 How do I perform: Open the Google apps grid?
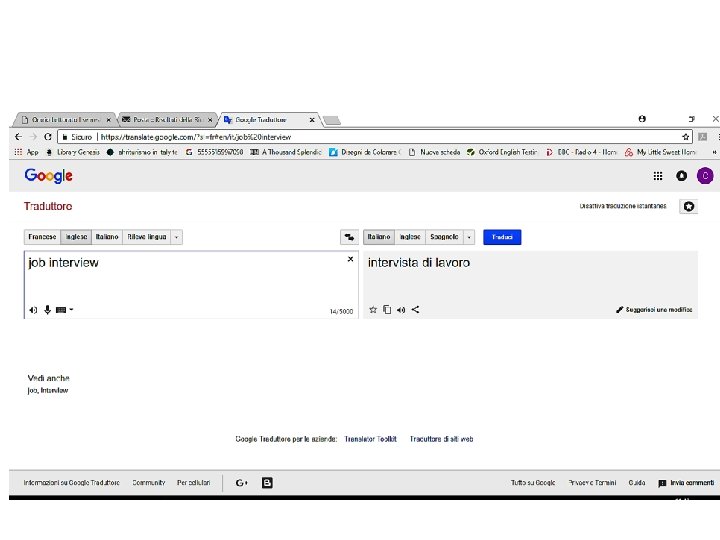point(658,176)
